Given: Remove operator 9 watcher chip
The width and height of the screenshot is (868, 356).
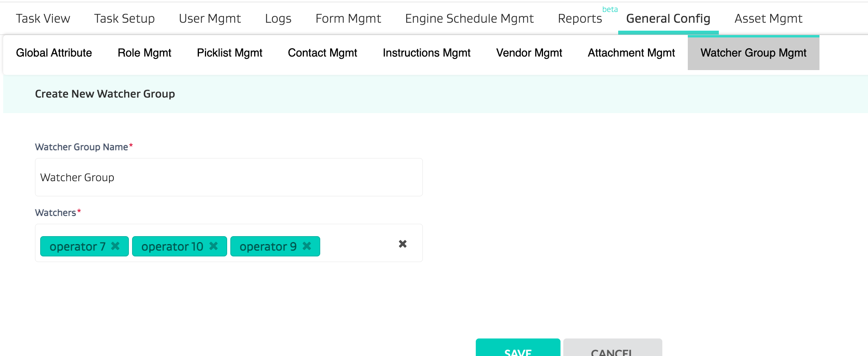Looking at the screenshot, I should point(307,246).
